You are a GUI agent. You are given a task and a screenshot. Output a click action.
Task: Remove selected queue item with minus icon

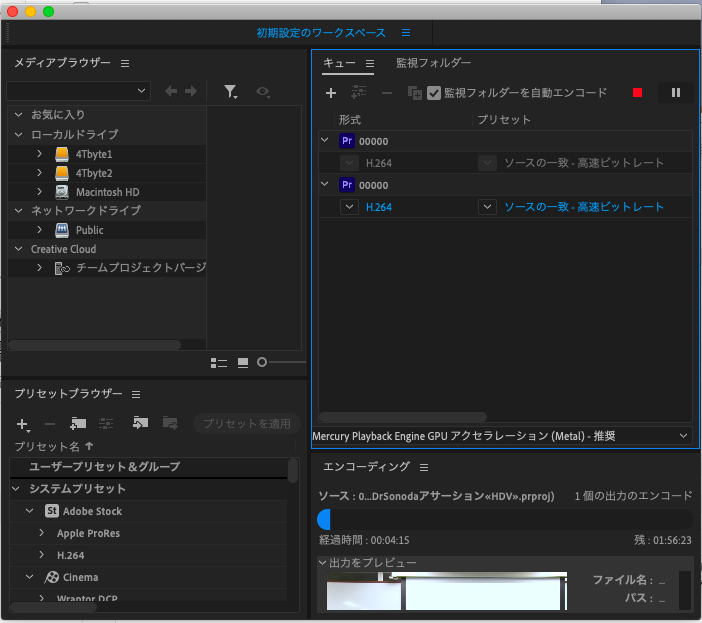click(387, 93)
